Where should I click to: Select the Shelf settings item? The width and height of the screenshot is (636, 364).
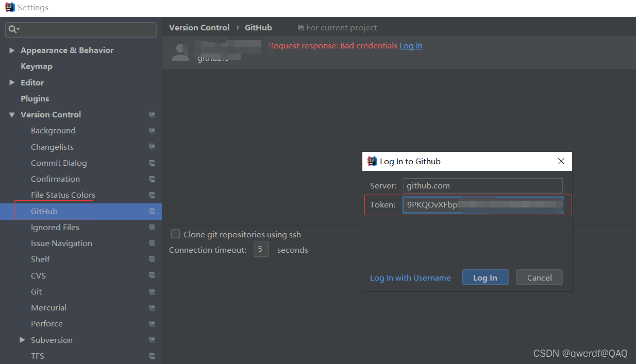(40, 259)
